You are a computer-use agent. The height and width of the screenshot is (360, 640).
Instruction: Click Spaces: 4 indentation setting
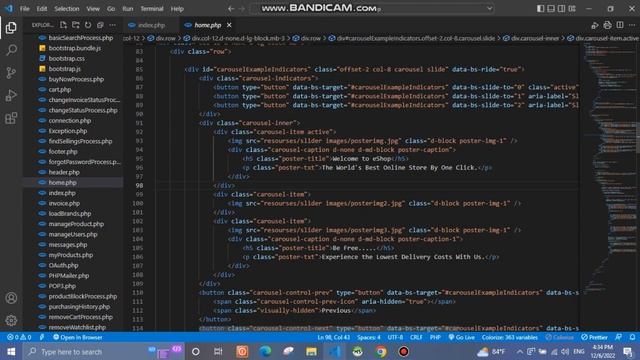coord(369,337)
